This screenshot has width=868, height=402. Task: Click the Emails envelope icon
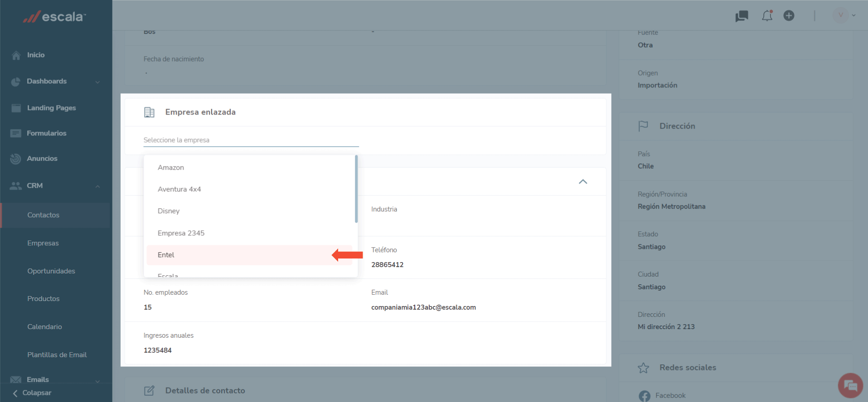click(x=16, y=379)
